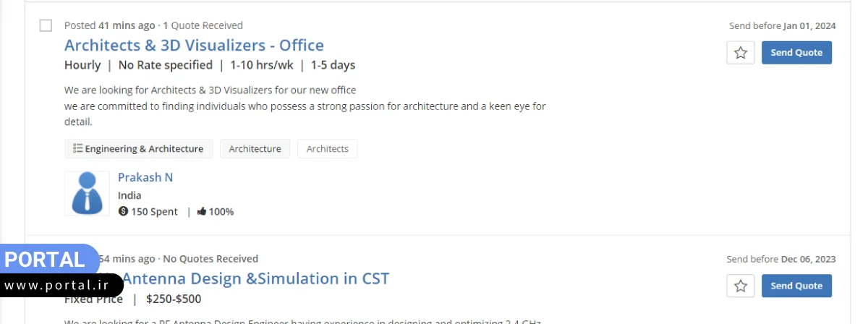
Task: Open Antenna Design & Simulation in CST
Action: (x=256, y=278)
